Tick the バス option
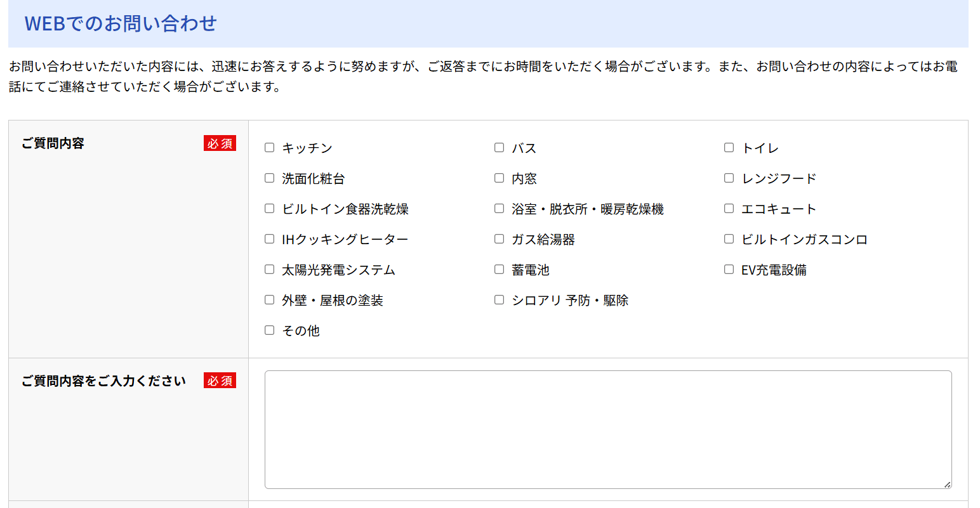Screen dimensions: 980x508 point(500,148)
